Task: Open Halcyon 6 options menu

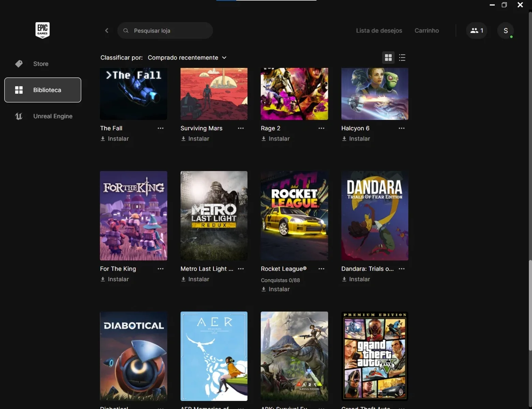Action: click(402, 128)
